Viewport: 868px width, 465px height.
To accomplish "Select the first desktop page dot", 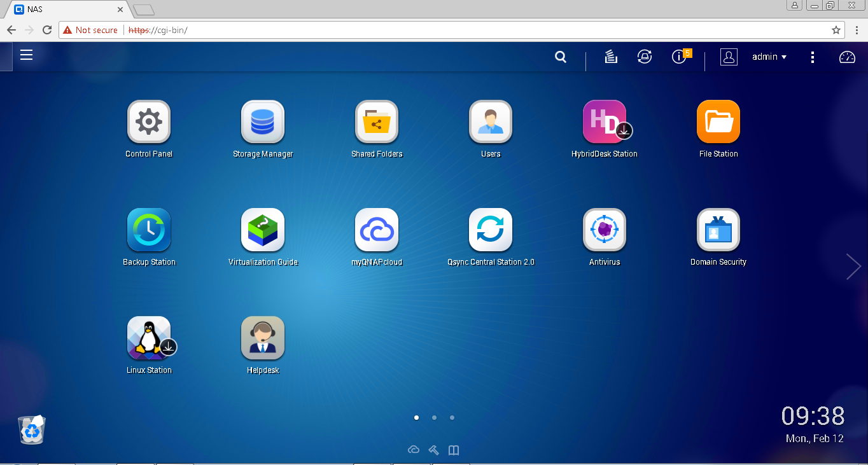I will [416, 418].
